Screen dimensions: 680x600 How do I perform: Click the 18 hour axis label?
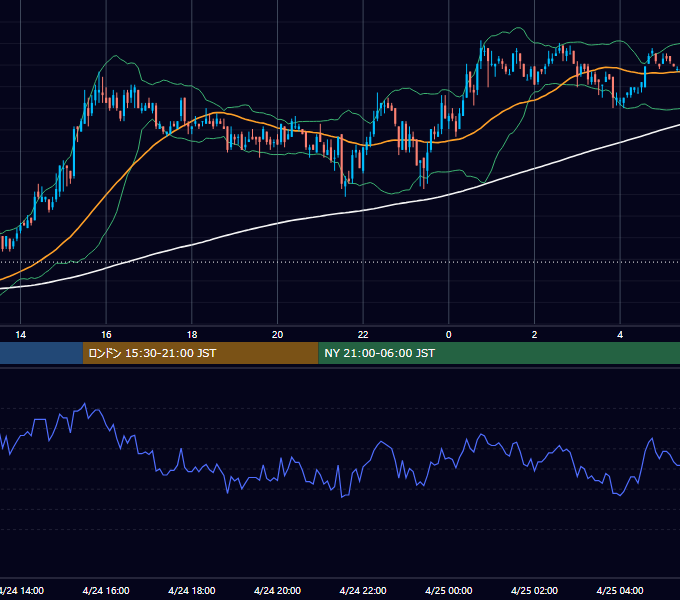click(x=192, y=335)
